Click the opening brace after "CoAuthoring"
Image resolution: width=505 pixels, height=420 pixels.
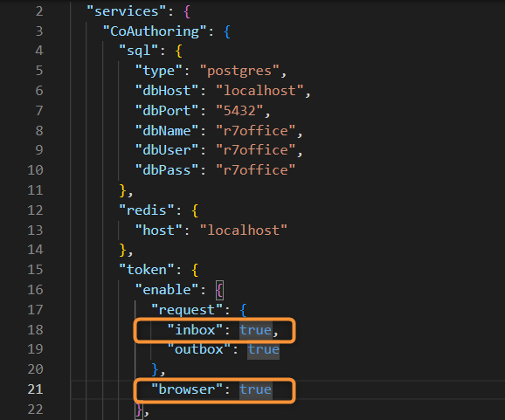click(227, 31)
